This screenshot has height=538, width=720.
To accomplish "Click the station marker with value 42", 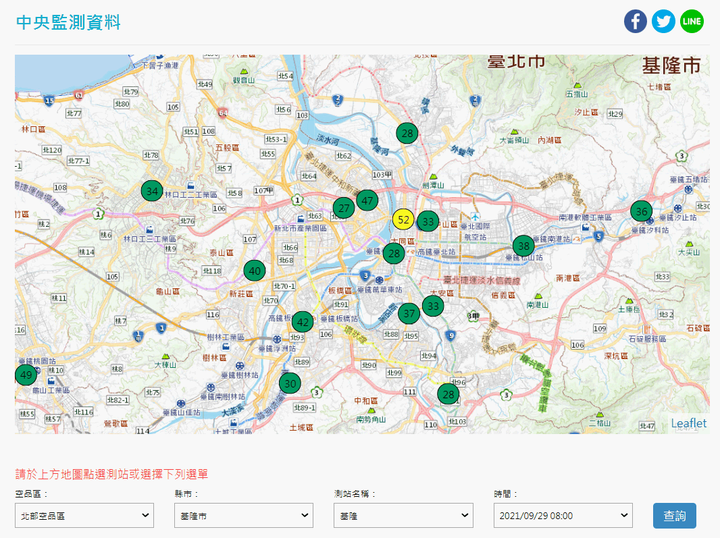I will pos(302,322).
